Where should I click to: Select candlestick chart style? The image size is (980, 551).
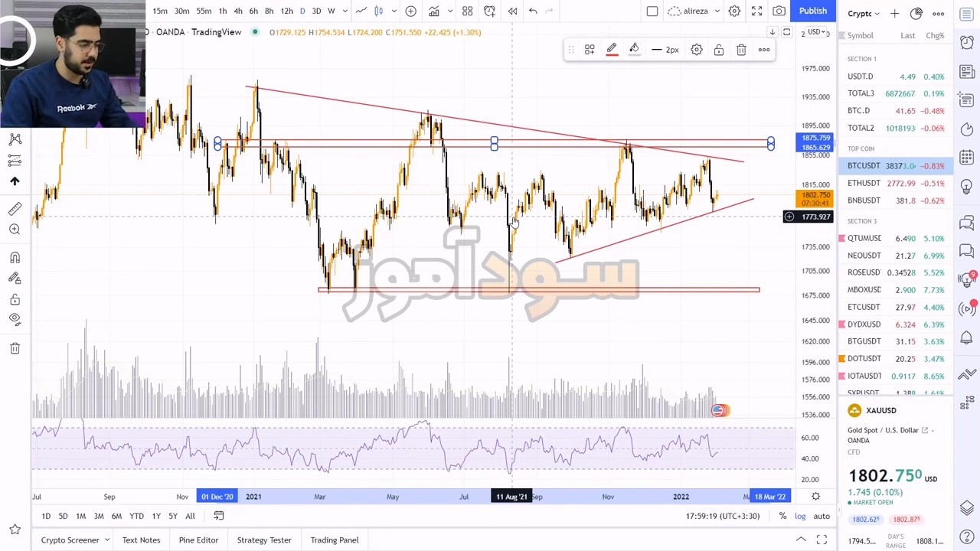tap(377, 11)
